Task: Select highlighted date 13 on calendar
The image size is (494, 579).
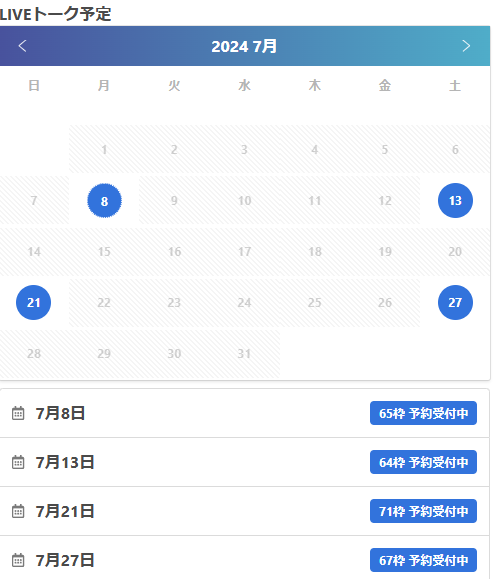Action: [x=455, y=201]
